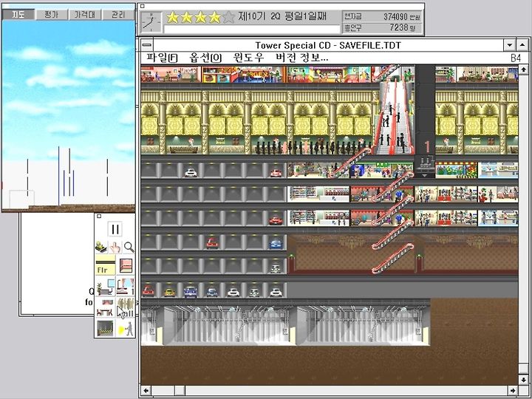Select the bulldozer demolish tool

coord(101,247)
